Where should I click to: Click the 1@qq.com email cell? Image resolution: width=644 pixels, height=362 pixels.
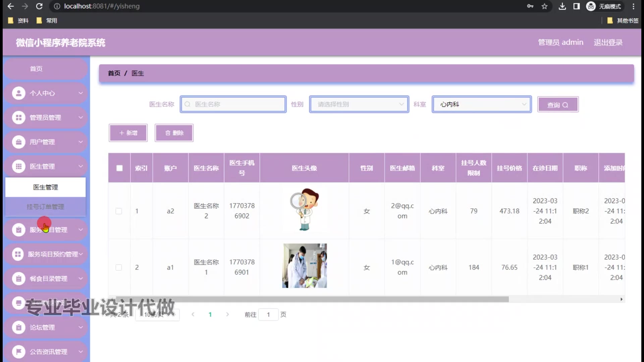402,267
